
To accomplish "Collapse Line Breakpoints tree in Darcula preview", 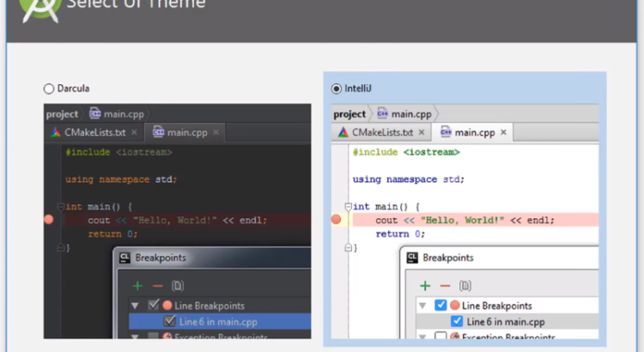I will tap(135, 306).
